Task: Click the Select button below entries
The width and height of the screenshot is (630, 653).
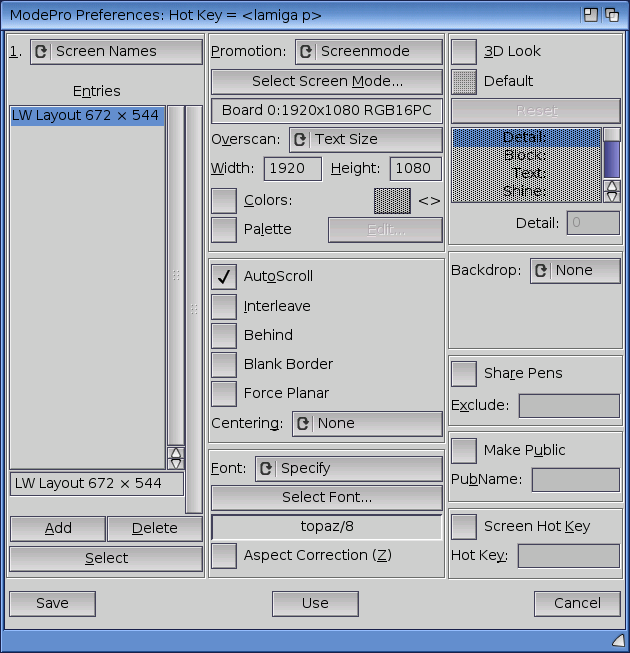Action: click(106, 558)
